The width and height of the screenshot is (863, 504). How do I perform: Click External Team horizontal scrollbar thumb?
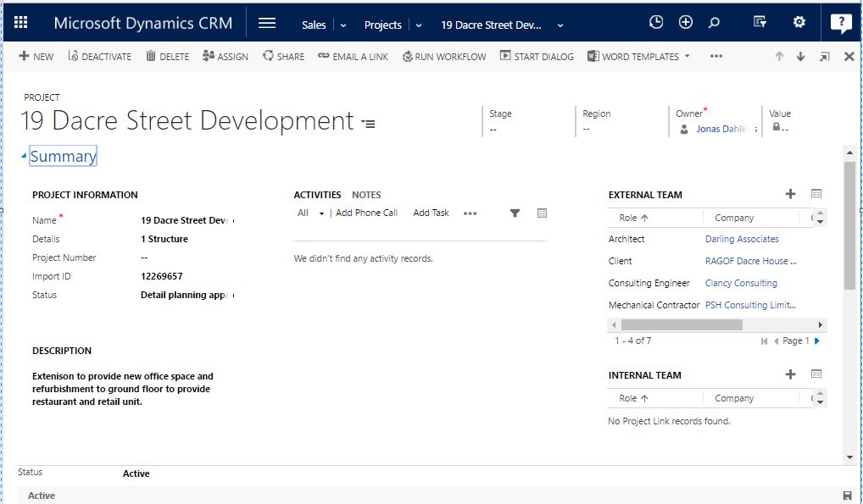point(682,324)
